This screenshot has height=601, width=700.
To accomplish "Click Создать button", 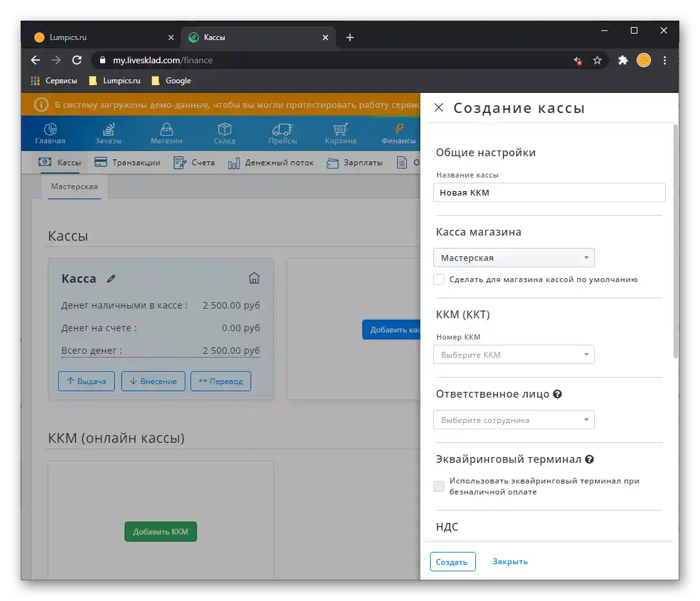I will (x=452, y=562).
